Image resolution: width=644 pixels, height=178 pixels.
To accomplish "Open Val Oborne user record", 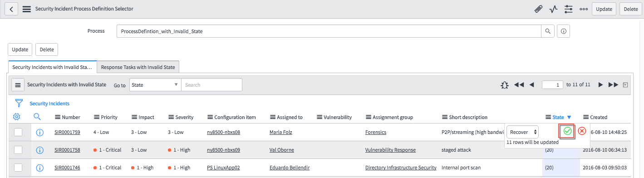I will [x=281, y=150].
